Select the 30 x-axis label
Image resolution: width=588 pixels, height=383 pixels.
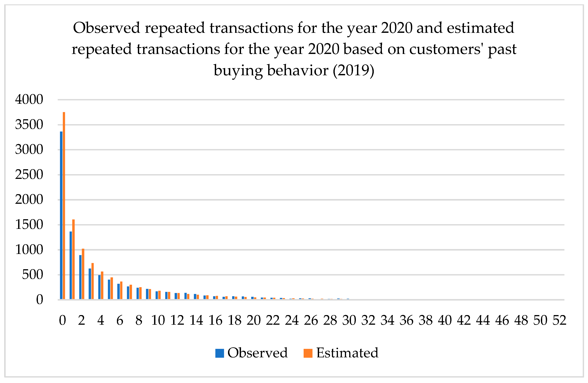tap(349, 321)
